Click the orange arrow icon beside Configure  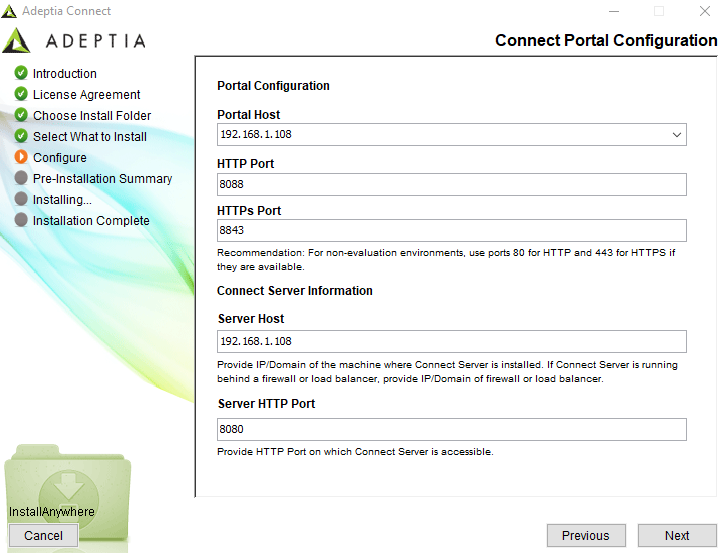tap(21, 157)
